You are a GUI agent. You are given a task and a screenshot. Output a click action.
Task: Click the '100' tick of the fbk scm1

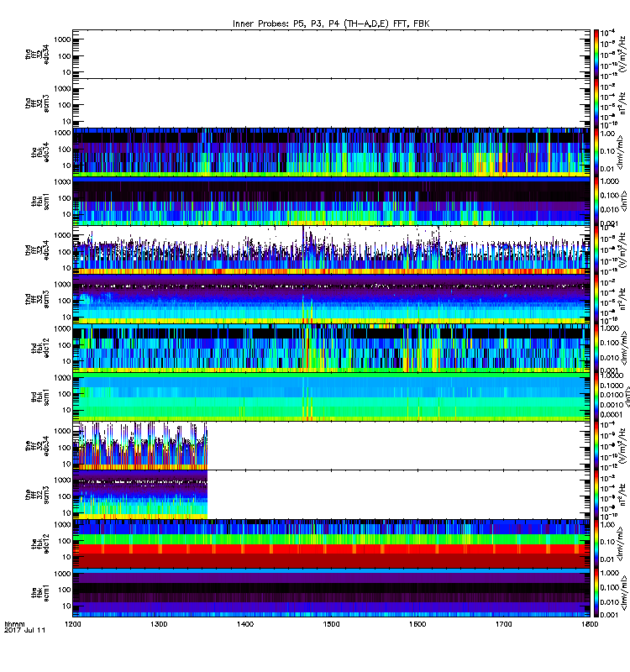tap(65, 590)
